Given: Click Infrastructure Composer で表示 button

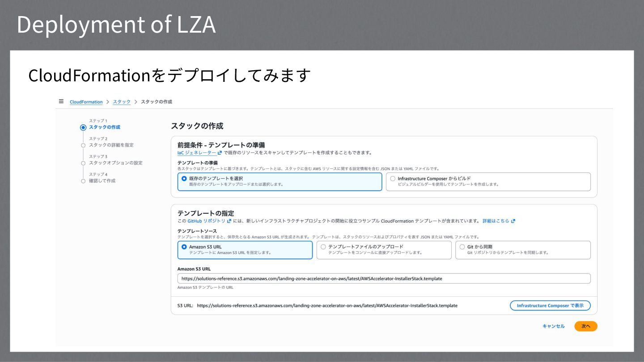Looking at the screenshot, I should point(550,306).
